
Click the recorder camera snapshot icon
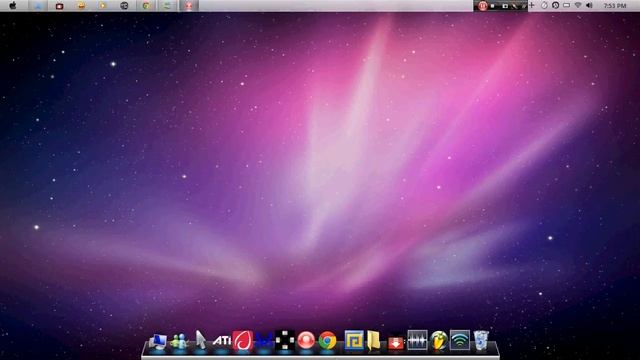click(x=505, y=6)
